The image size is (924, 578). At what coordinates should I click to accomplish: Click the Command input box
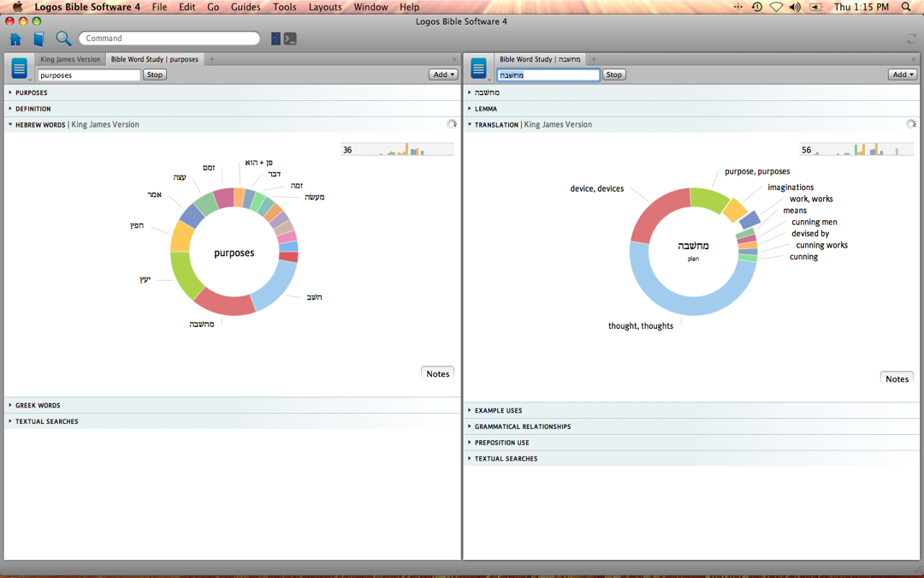pos(169,39)
